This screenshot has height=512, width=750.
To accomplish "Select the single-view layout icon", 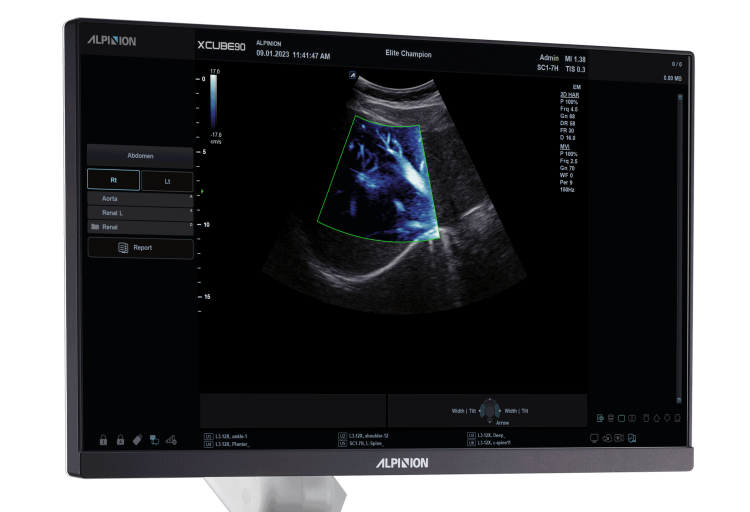I will pos(621,418).
